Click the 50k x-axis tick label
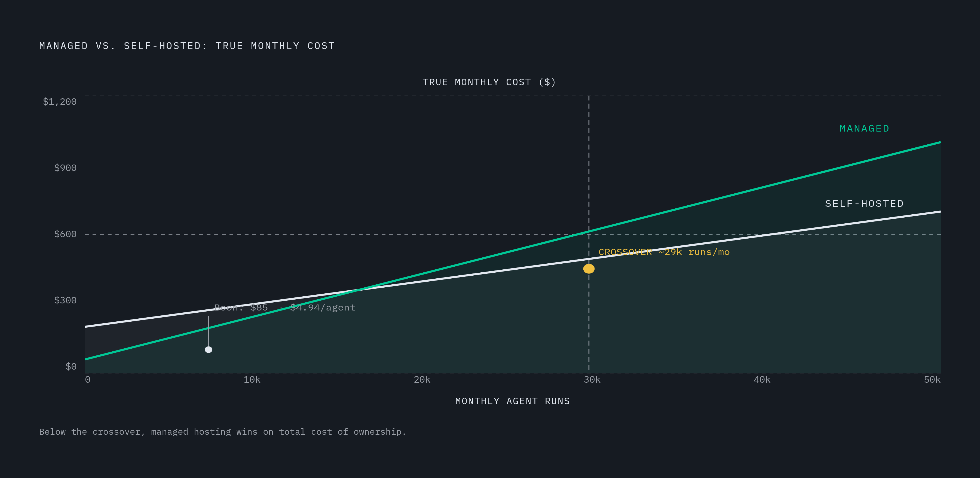Screen dimensions: 980x478 [x=932, y=379]
